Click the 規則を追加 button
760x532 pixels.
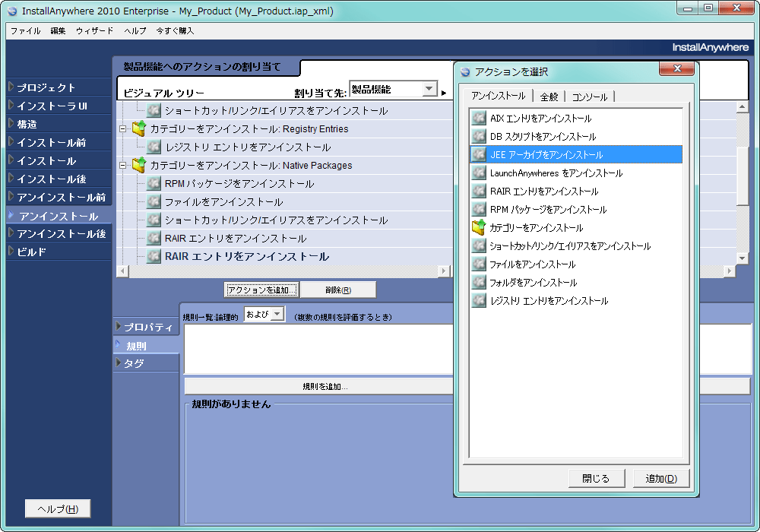(x=322, y=385)
